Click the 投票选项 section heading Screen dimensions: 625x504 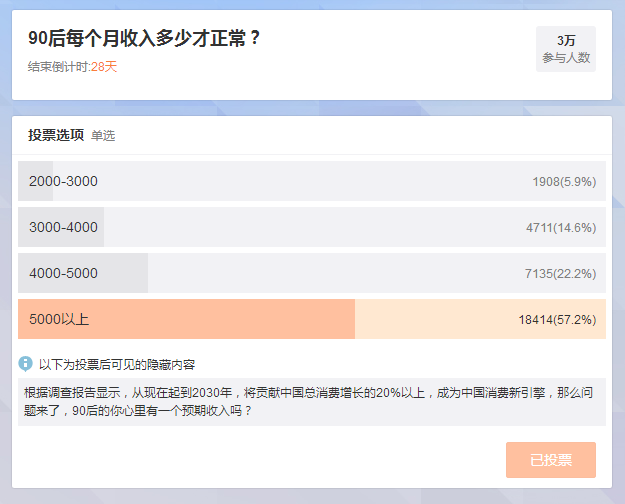tap(56, 135)
